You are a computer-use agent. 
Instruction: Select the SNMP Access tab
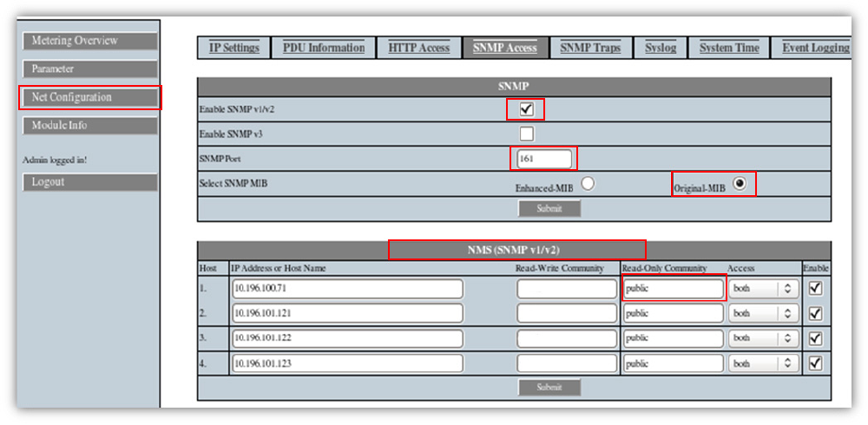tap(505, 49)
